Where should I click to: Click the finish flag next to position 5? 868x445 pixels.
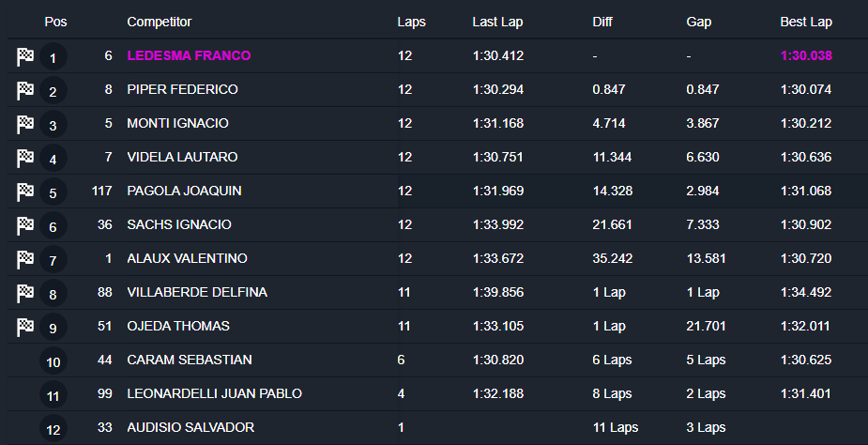pyautogui.click(x=25, y=192)
